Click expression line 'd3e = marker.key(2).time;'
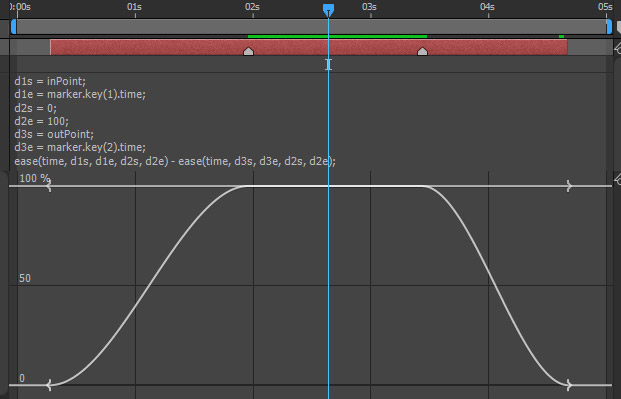The image size is (621, 399). coord(80,147)
